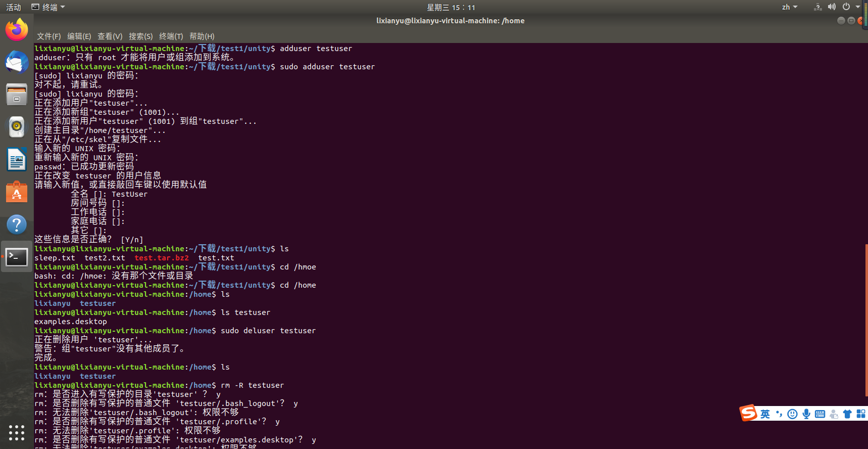This screenshot has width=868, height=449.
Task: Open Sogou toolbox grid icon
Action: [x=861, y=414]
